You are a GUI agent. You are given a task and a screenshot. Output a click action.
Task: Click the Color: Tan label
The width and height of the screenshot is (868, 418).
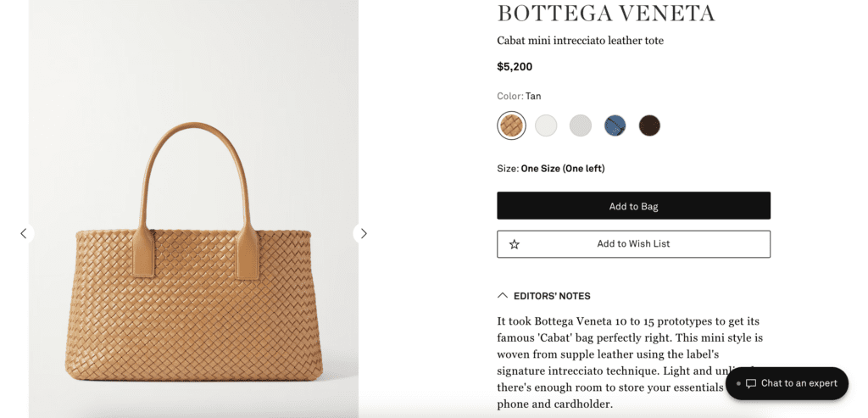(x=519, y=97)
